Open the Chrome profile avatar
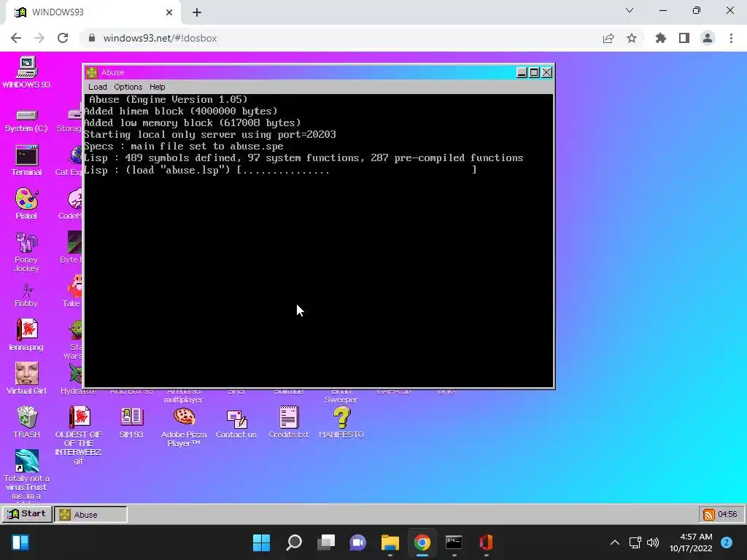 (708, 38)
